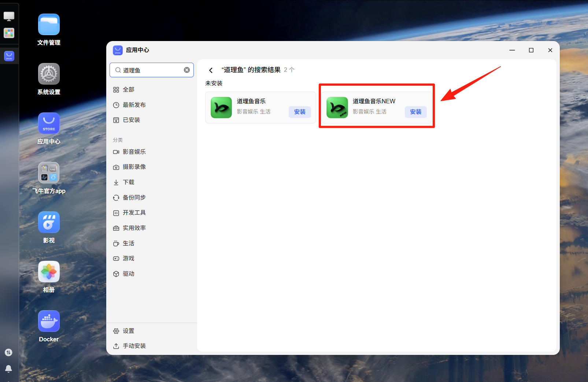Screen dimensions: 588x382
Task: Open the 飞牛官方app folder icon
Action: (49, 173)
